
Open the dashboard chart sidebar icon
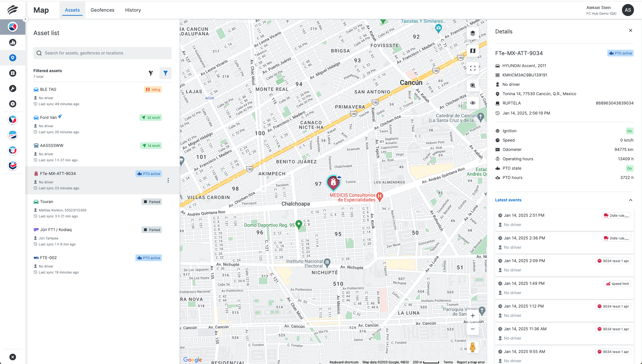[x=13, y=42]
